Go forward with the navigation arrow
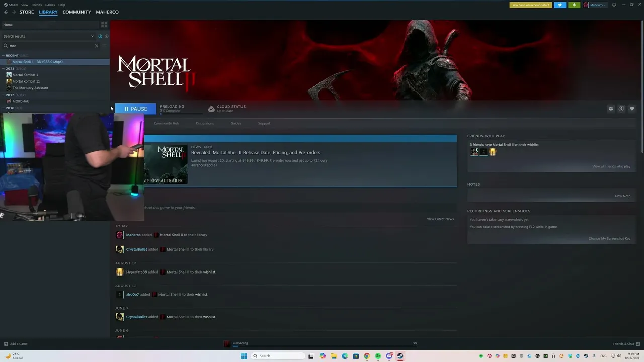 [x=14, y=12]
